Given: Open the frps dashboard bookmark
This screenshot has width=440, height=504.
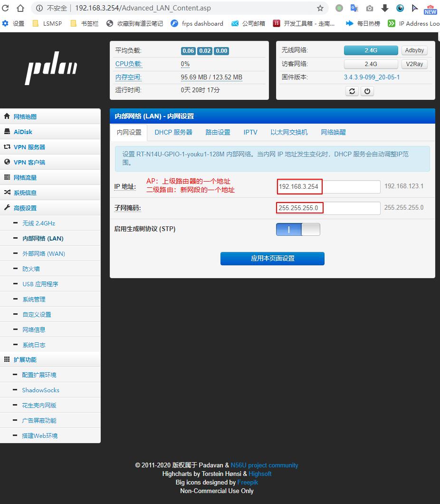Looking at the screenshot, I should tap(197, 23).
